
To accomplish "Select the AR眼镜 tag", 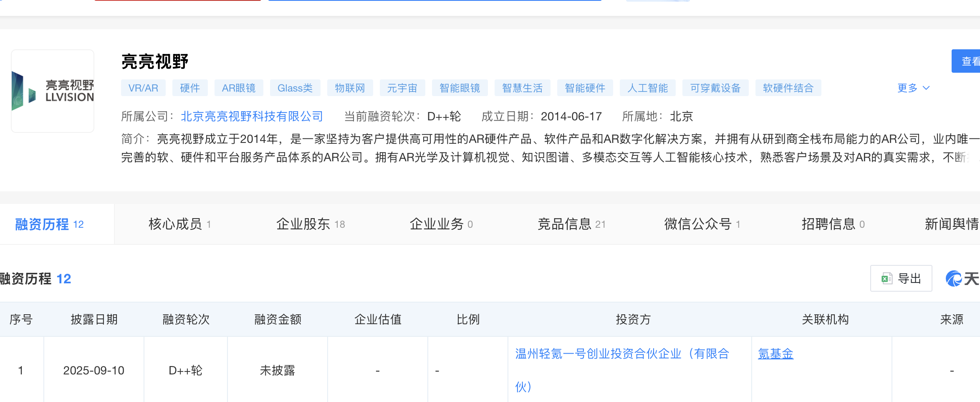I will point(239,88).
